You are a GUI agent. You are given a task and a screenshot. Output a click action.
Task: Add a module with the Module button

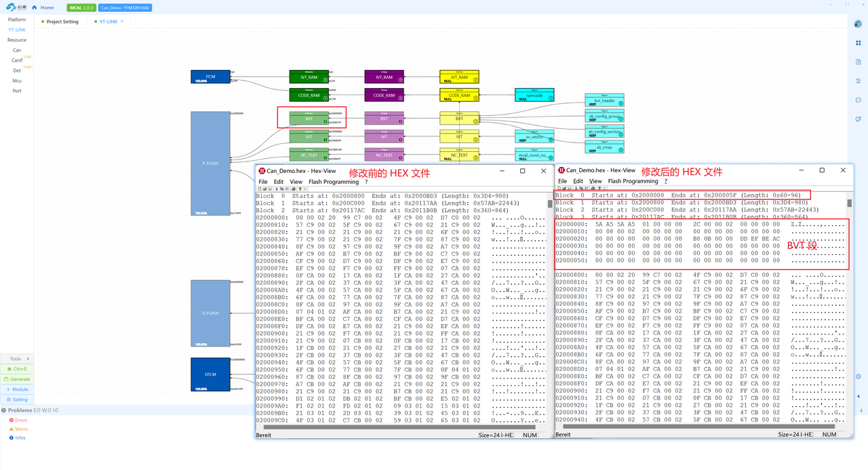[x=17, y=389]
